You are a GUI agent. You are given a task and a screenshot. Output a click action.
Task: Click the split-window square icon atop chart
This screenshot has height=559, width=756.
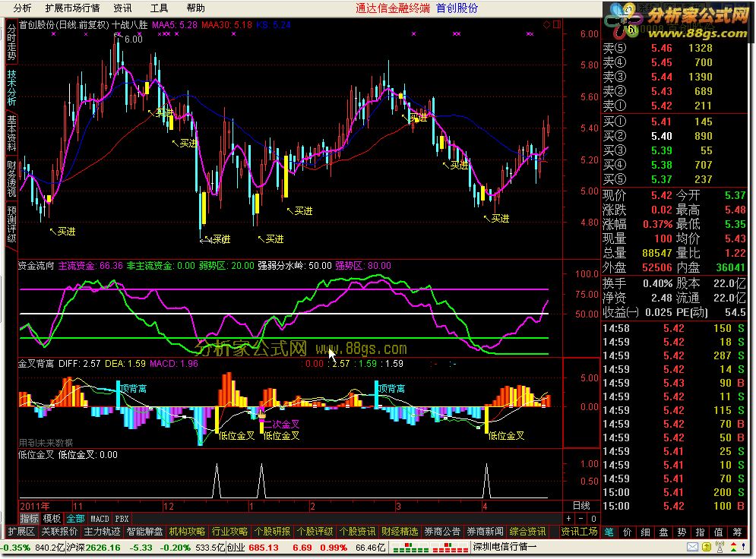tap(557, 24)
